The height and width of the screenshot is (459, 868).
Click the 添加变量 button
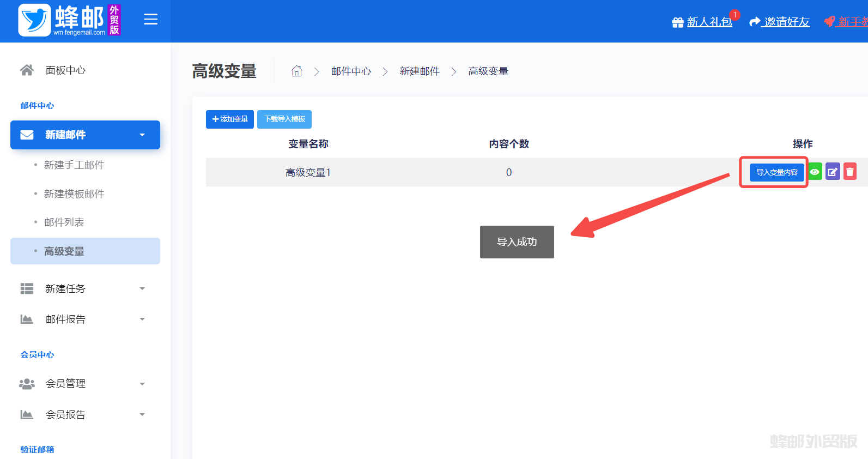point(229,119)
